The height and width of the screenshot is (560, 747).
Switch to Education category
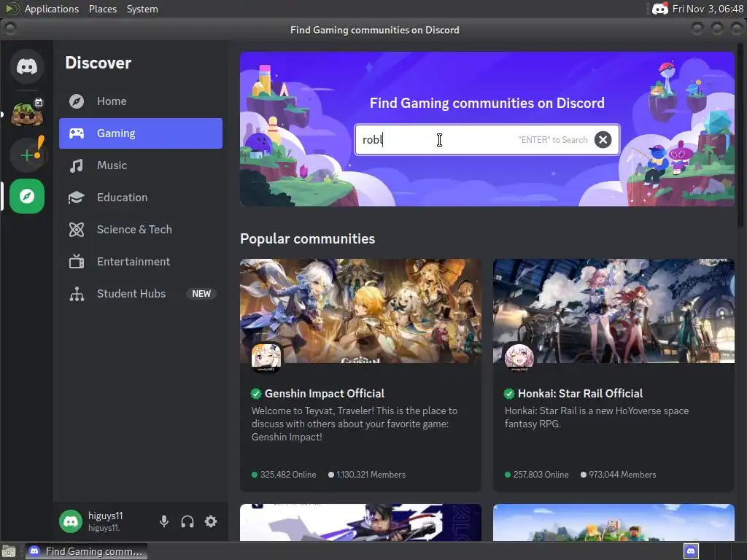(141, 198)
